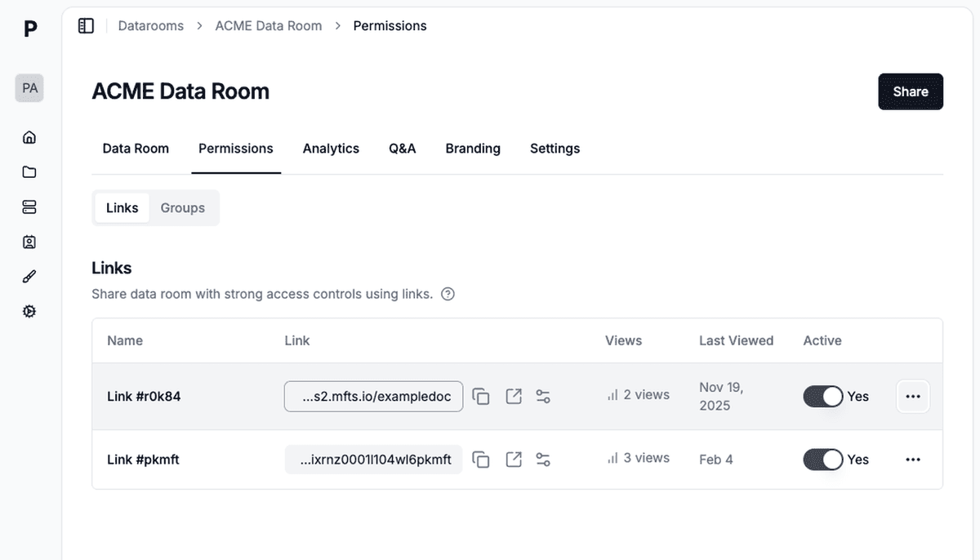Click the Share button

(x=911, y=91)
